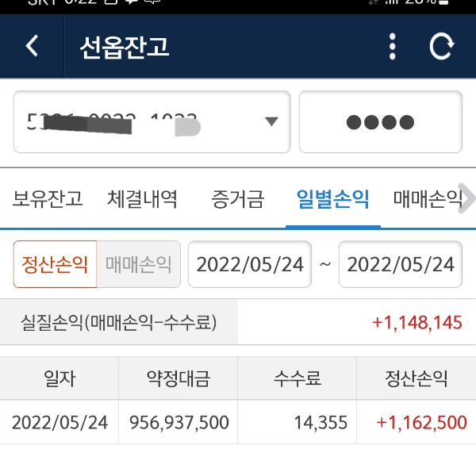Viewport: 476px width, 476px height.
Task: Expand the account number dropdown
Action: pyautogui.click(x=271, y=121)
